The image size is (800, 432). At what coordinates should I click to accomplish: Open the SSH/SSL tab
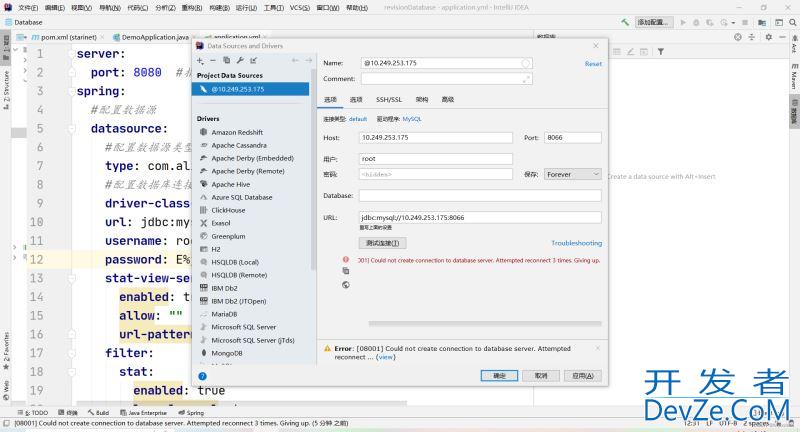[389, 99]
